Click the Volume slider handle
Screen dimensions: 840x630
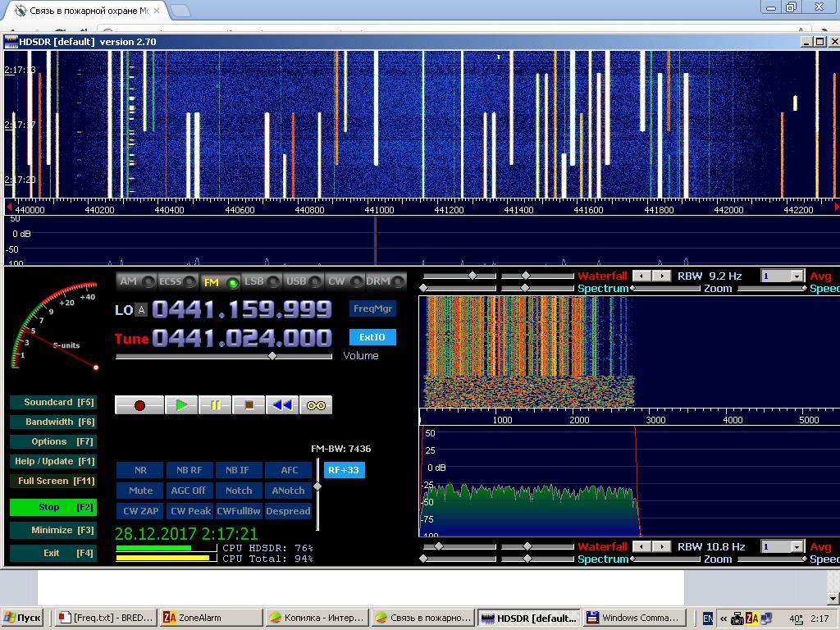click(272, 356)
